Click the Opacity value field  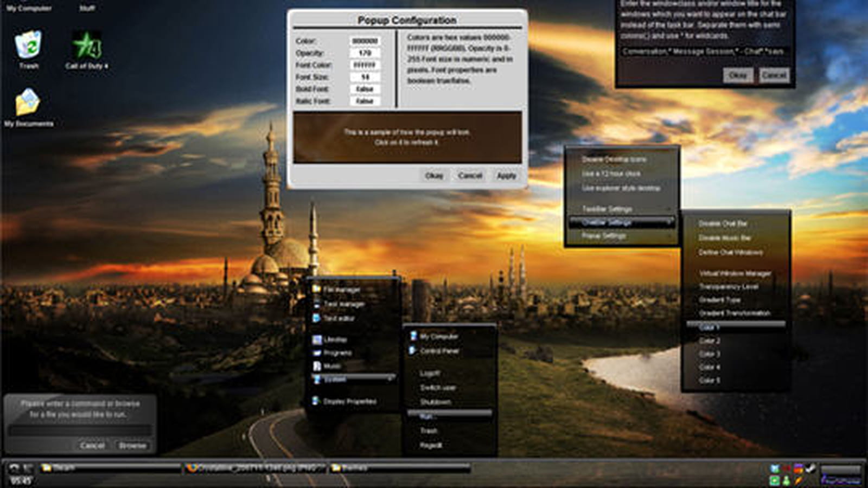[365, 53]
